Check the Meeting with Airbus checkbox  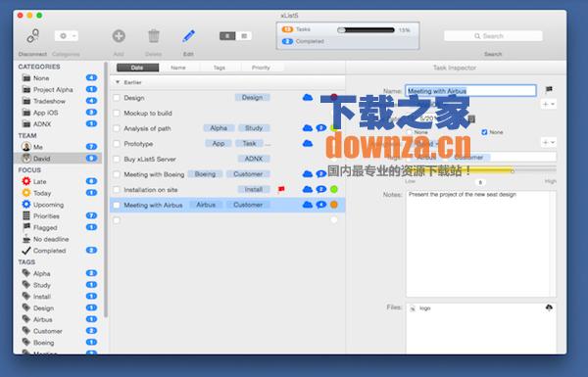point(117,206)
